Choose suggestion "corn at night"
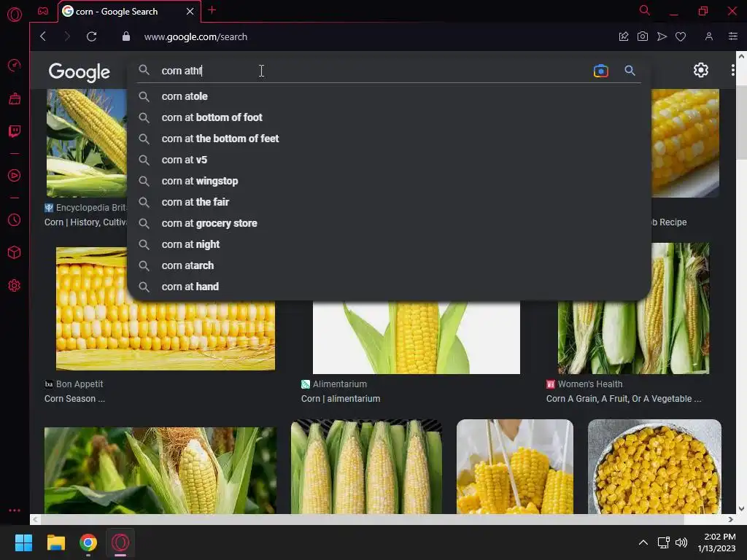 pos(389,244)
